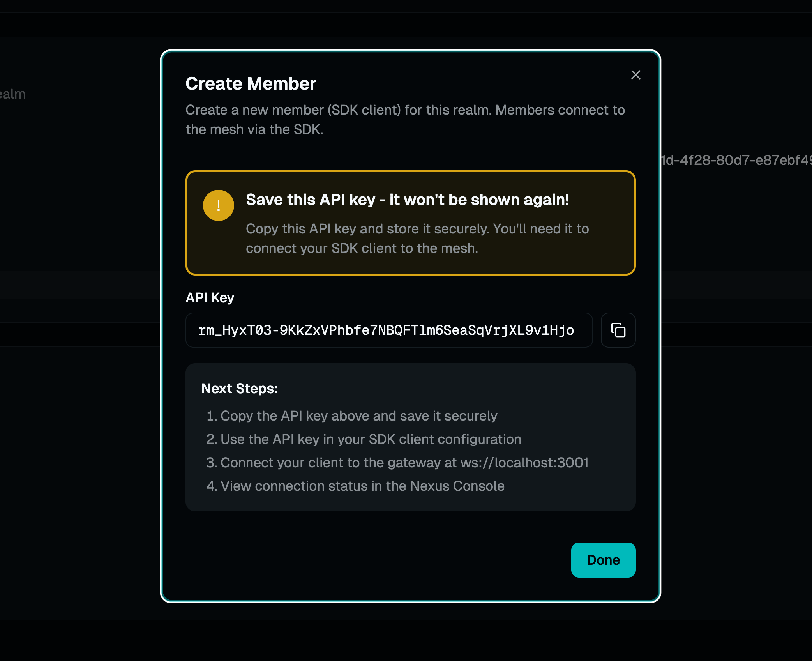The height and width of the screenshot is (661, 812).
Task: Click step 2 about SDK client configuration
Action: point(364,439)
